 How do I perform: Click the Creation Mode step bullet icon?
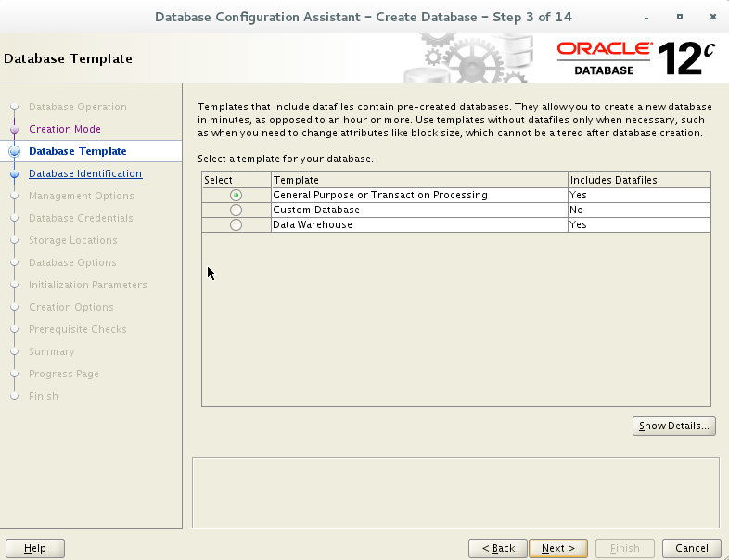pyautogui.click(x=15, y=129)
